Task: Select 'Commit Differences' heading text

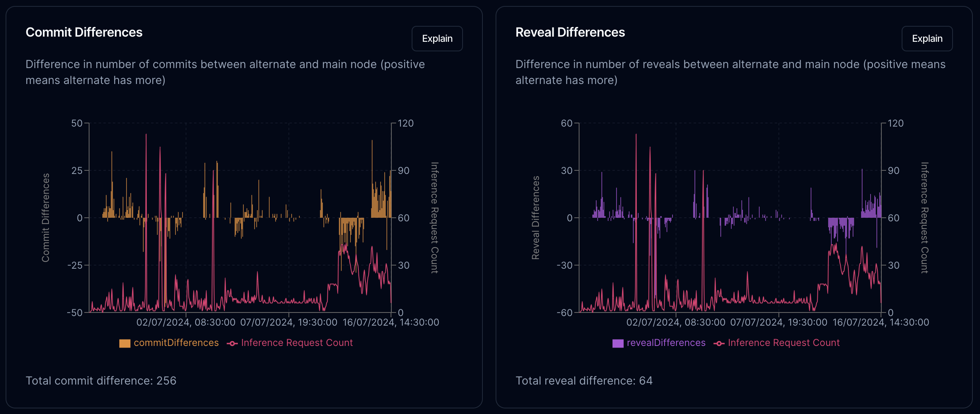Action: point(84,32)
